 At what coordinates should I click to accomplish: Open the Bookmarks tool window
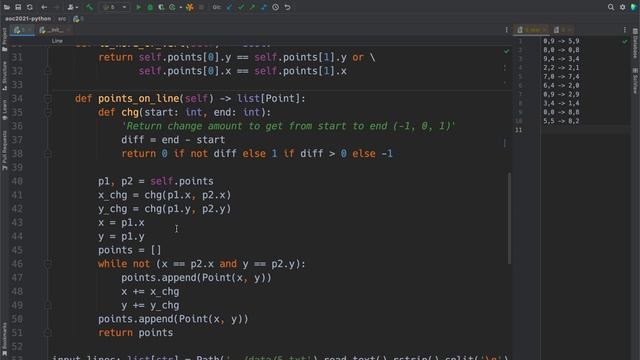click(x=4, y=339)
